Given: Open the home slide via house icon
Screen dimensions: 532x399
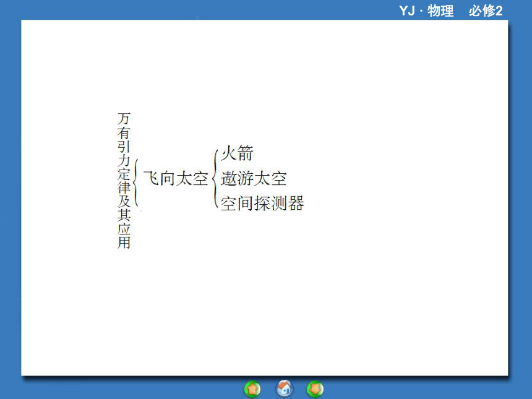Looking at the screenshot, I should [x=285, y=388].
